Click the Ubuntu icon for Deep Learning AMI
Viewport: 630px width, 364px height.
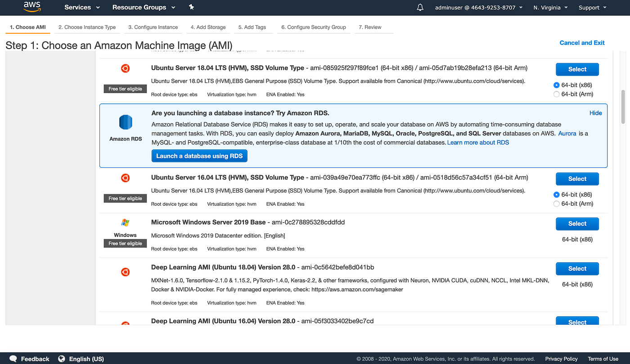click(125, 272)
